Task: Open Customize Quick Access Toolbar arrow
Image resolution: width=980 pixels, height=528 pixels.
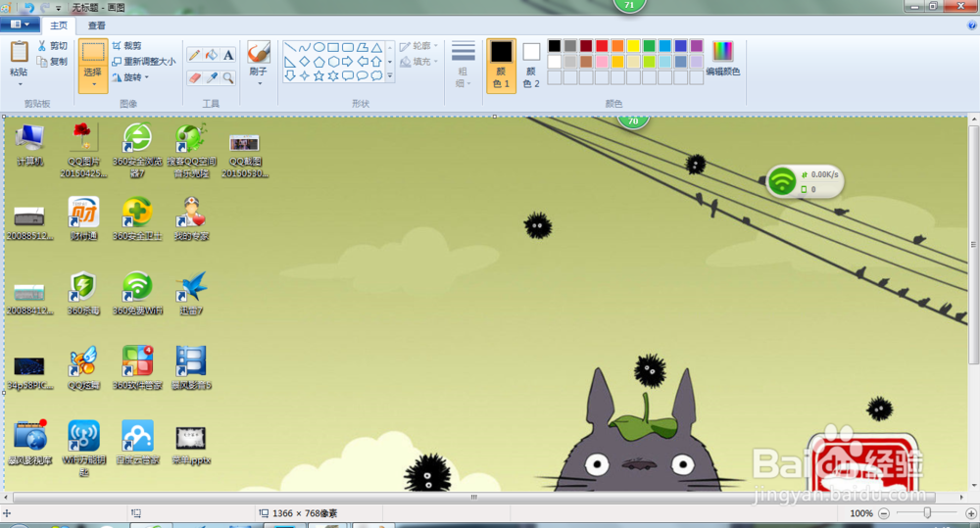Action: [x=58, y=8]
